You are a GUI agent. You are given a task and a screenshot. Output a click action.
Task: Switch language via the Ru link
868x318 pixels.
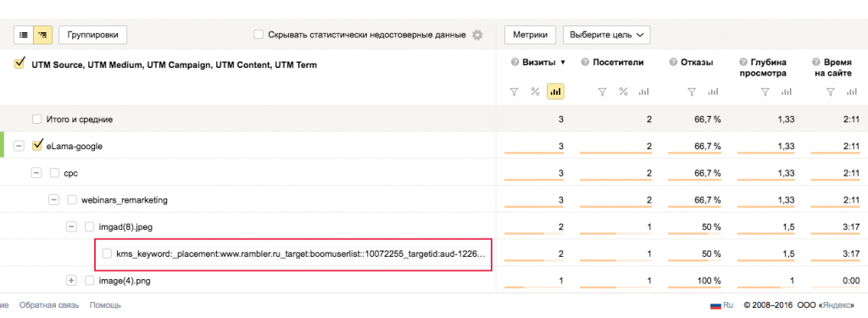728,305
